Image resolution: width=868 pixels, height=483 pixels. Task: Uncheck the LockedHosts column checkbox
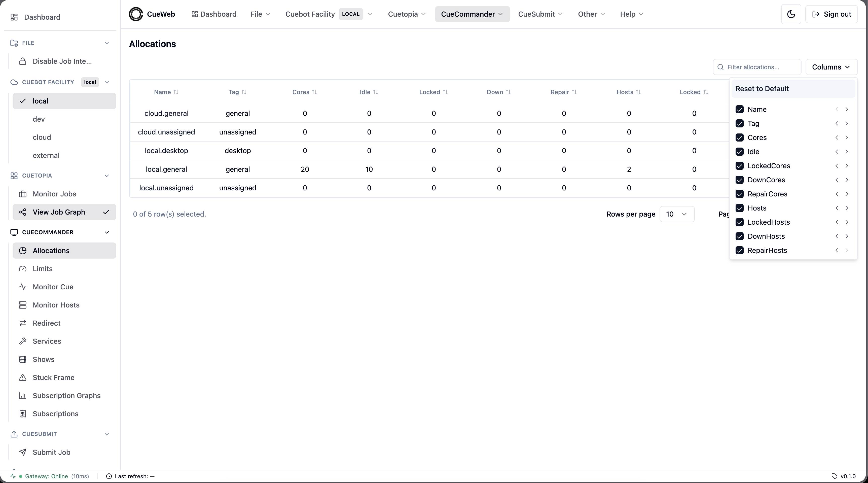tap(740, 222)
